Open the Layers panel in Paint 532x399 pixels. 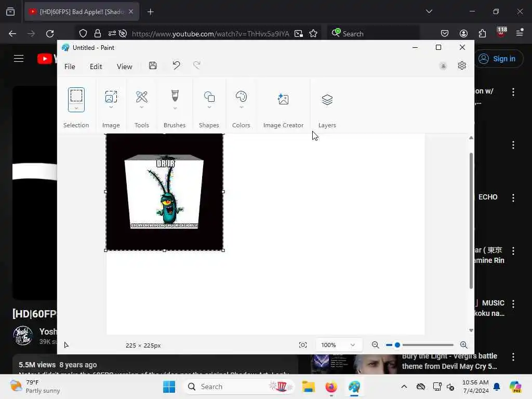327,100
